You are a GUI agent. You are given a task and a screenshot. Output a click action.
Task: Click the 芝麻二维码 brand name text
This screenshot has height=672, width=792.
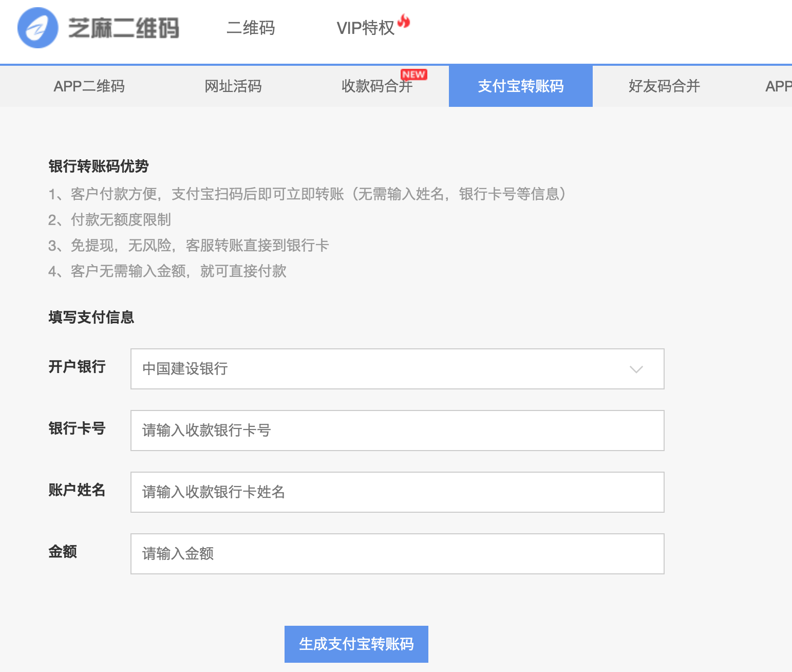point(124,28)
